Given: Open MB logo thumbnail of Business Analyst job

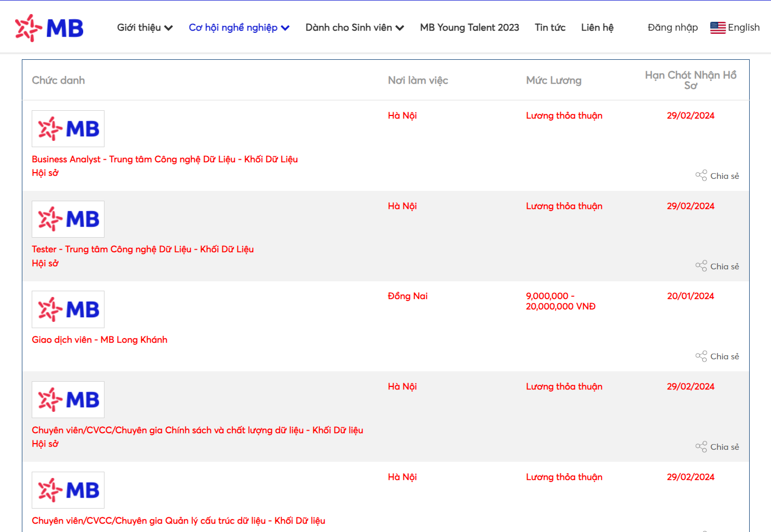Looking at the screenshot, I should [x=68, y=128].
